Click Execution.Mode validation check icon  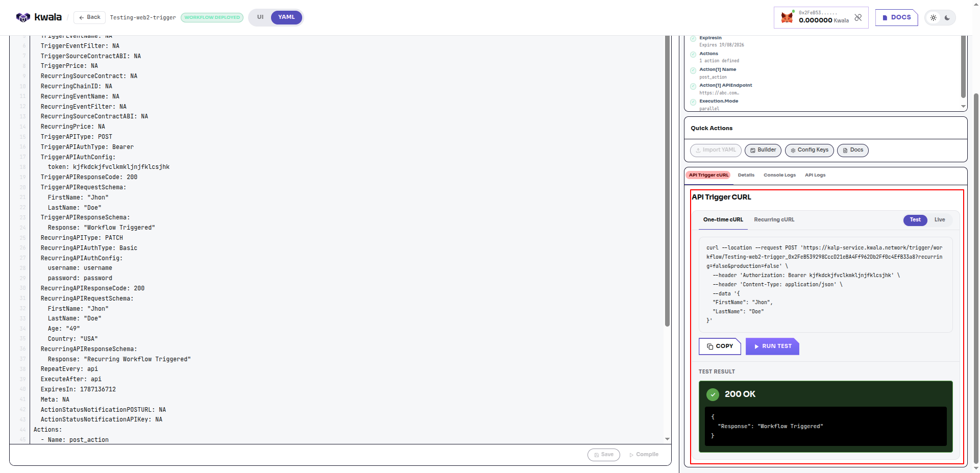[693, 103]
